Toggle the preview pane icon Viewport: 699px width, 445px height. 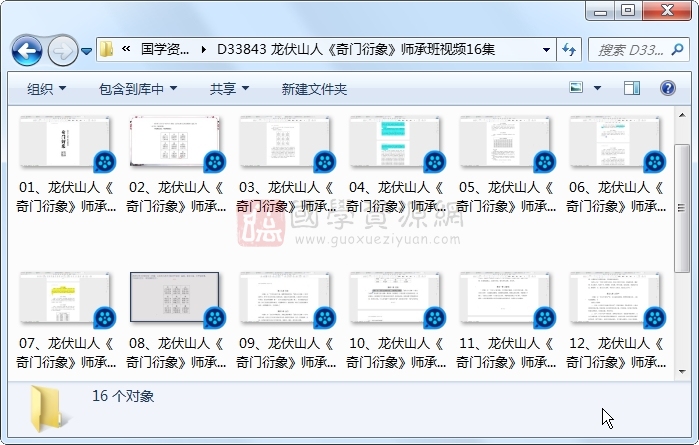click(632, 88)
